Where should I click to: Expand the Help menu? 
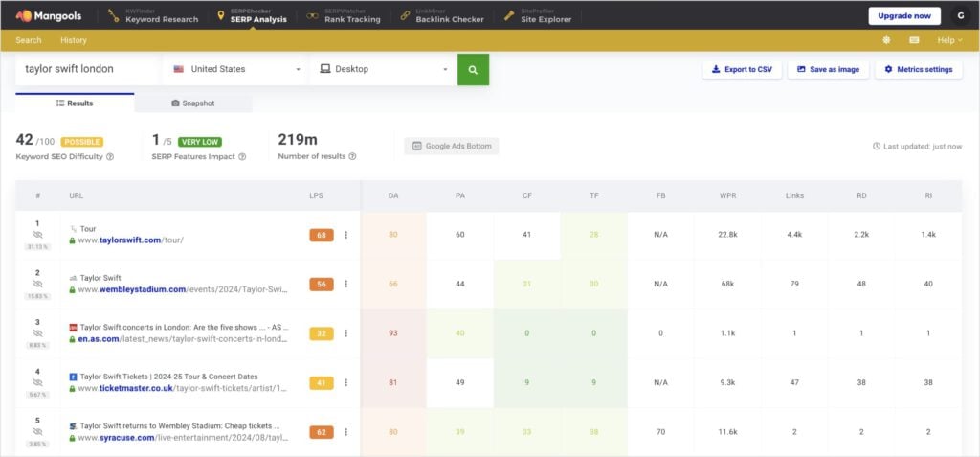(949, 40)
